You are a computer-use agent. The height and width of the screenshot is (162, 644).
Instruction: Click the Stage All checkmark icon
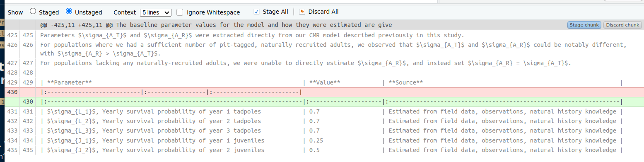257,12
